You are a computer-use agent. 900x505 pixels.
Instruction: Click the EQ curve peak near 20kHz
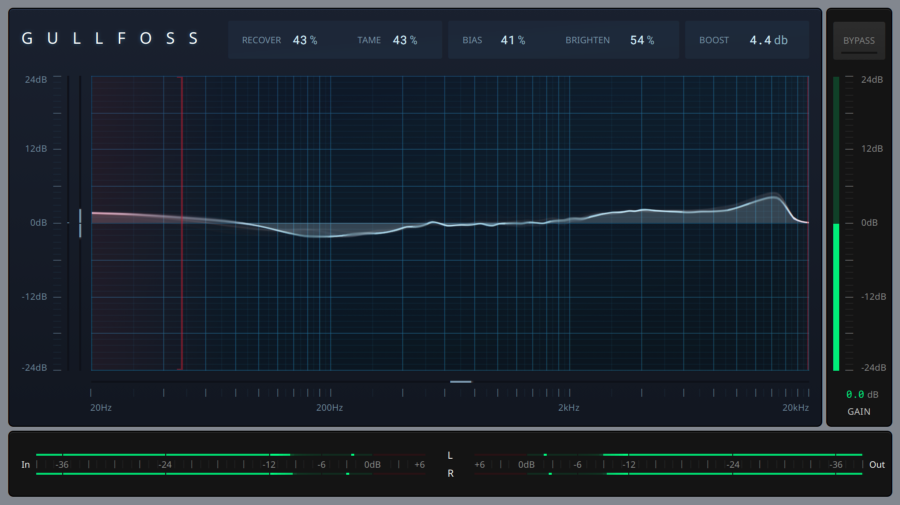click(774, 197)
